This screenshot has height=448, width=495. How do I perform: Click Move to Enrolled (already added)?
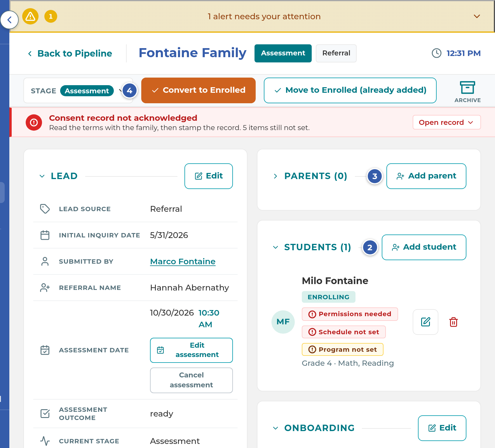(x=350, y=90)
